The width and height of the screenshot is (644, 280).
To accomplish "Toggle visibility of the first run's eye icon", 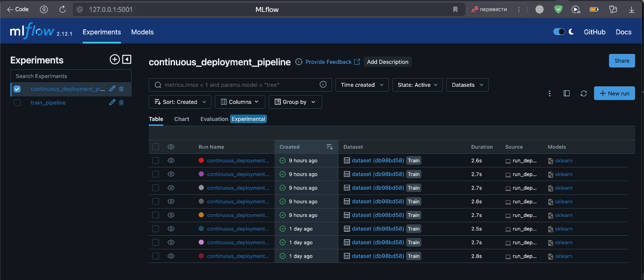I will pos(171,160).
